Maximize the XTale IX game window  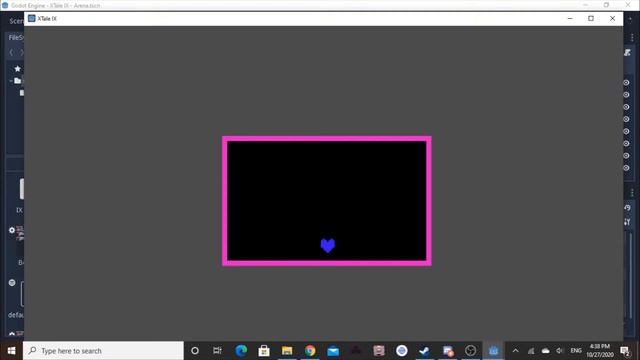(591, 19)
